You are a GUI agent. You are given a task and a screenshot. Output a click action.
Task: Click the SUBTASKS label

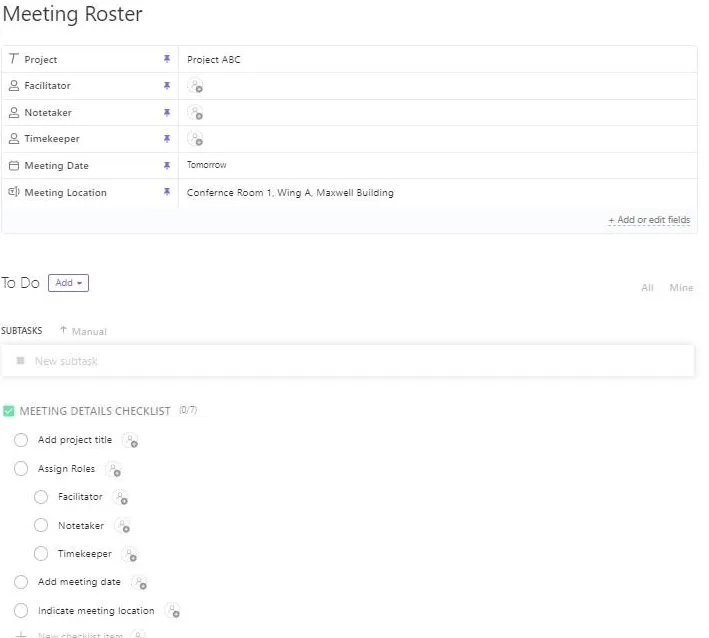21,331
